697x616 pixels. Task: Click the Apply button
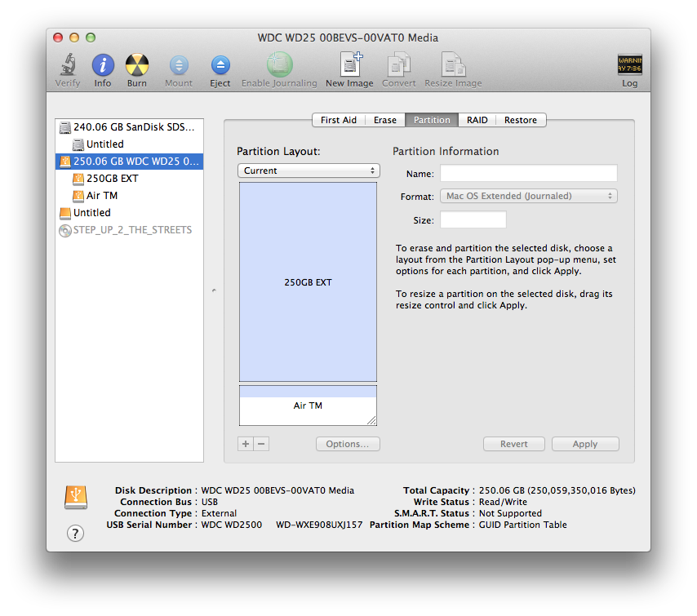pos(585,444)
